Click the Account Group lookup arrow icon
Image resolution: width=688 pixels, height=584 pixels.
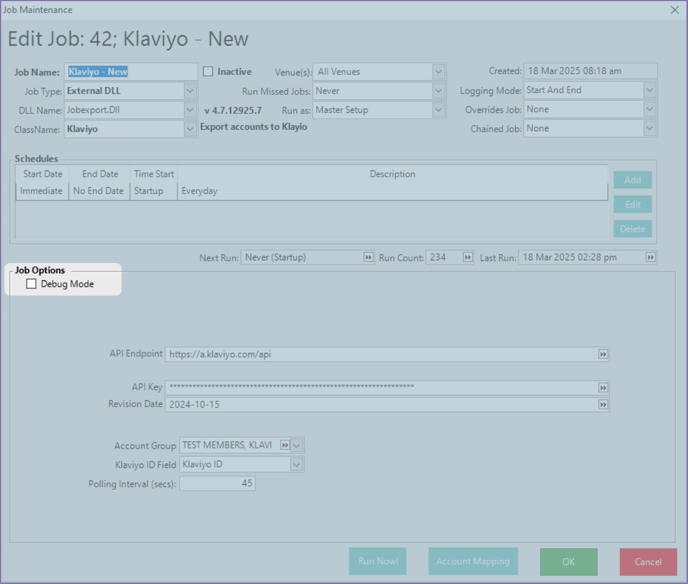tap(285, 445)
